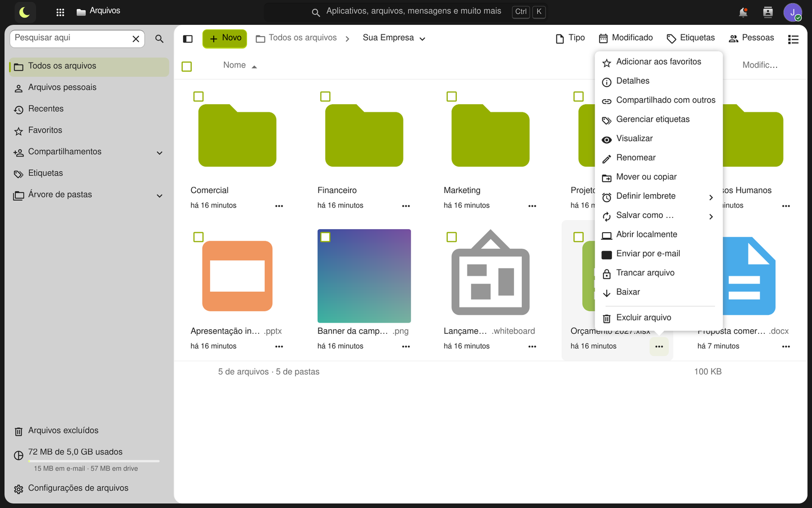Open actions menu for Apresentação pptx file
812x508 pixels.
[279, 346]
